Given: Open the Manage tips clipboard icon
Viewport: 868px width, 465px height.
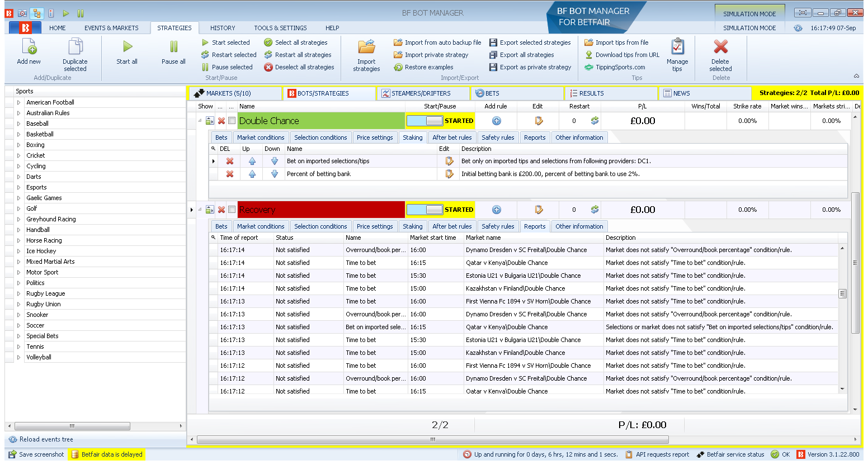Looking at the screenshot, I should click(x=677, y=47).
